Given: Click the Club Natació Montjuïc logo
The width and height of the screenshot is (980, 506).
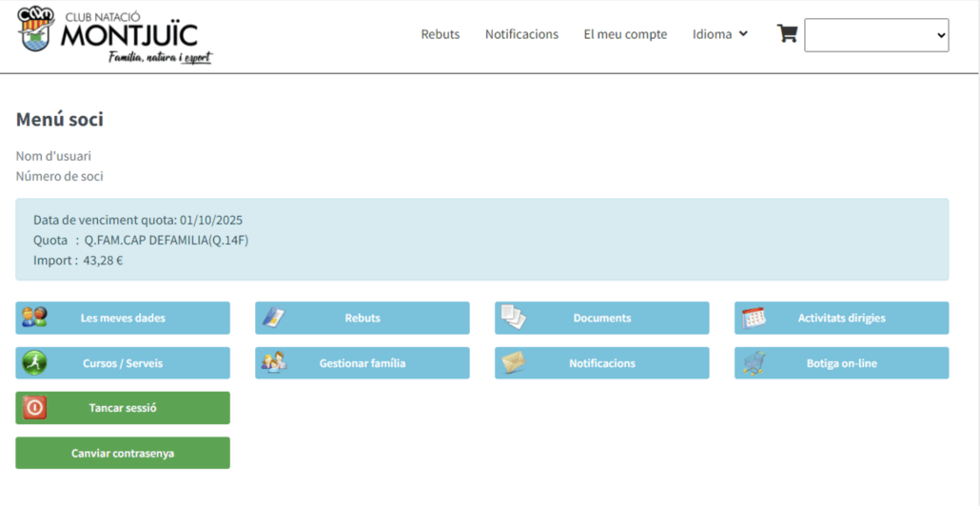Looking at the screenshot, I should click(114, 35).
